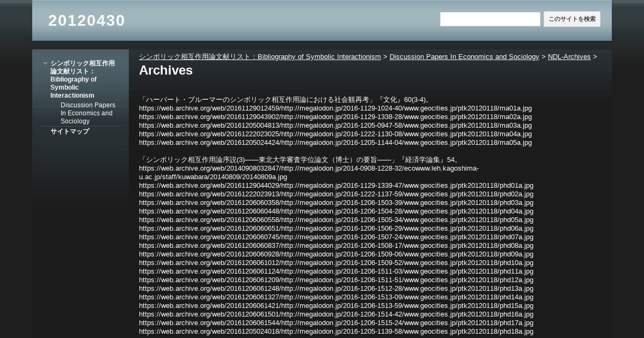Click the archive URL ending phd08a.jpg

coord(336,246)
